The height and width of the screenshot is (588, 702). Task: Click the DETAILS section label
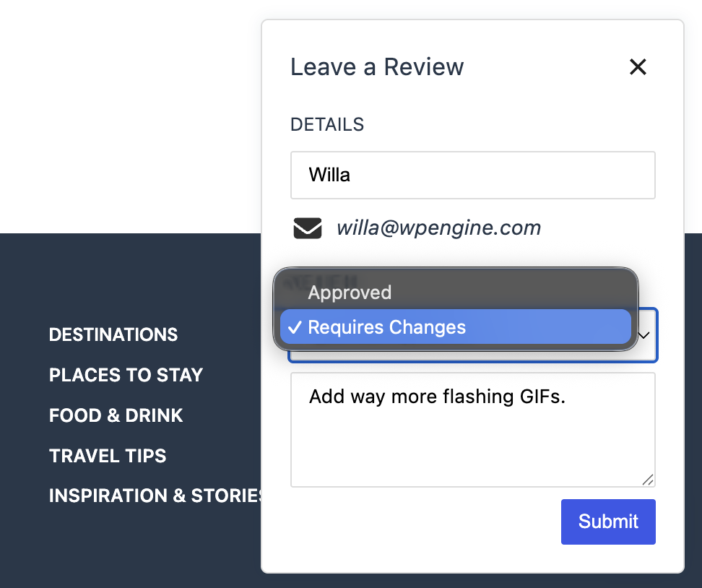327,124
